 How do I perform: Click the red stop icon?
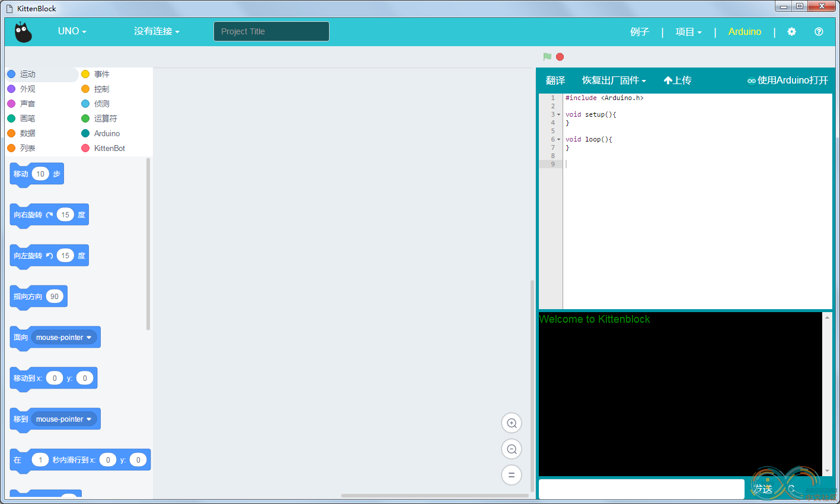point(560,57)
